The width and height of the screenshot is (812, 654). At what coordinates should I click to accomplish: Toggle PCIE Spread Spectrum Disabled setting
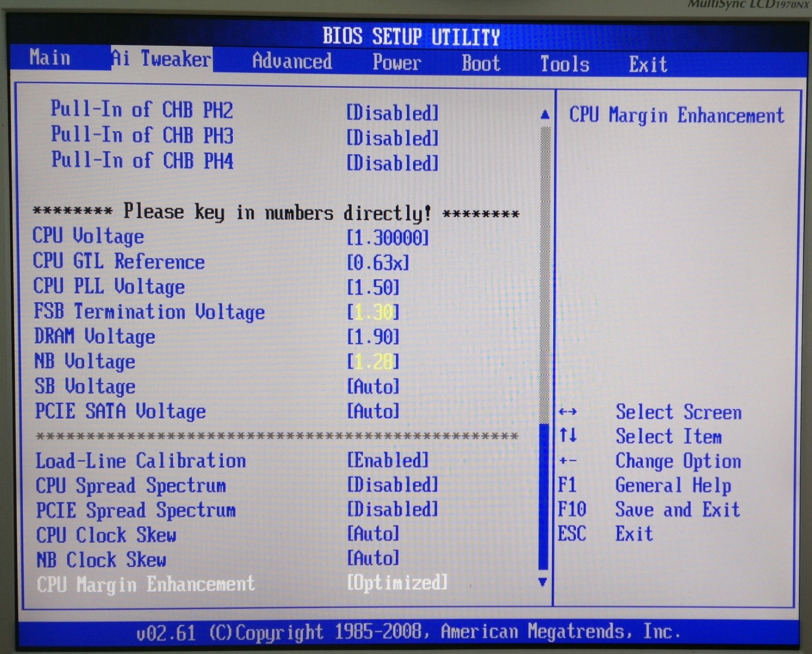pos(392,509)
